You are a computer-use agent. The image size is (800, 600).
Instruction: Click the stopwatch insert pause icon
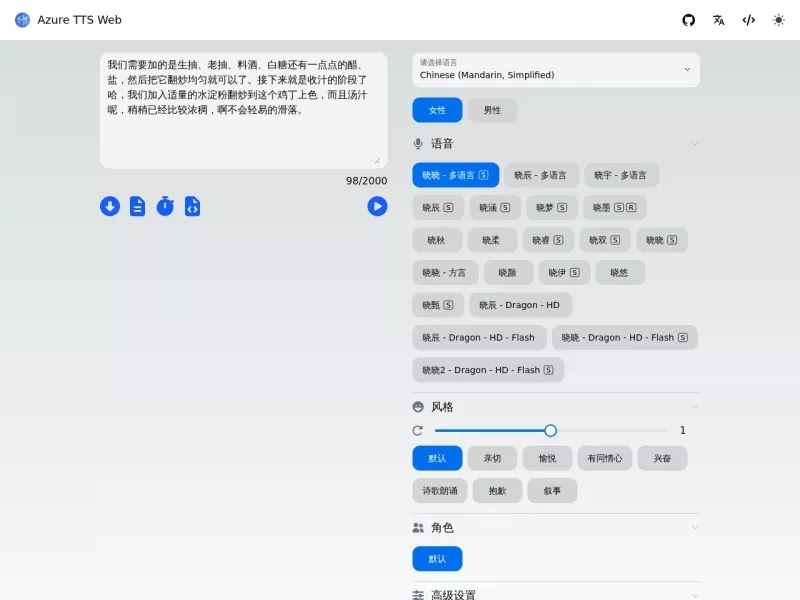[165, 206]
